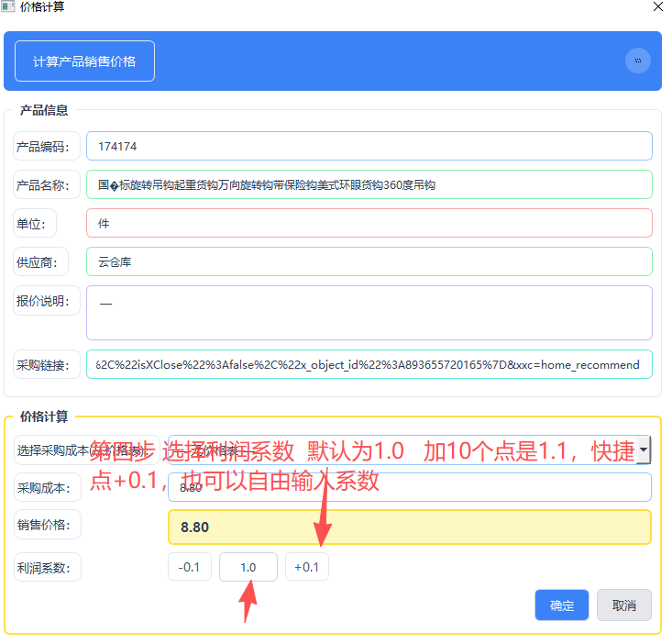Click inside the 报价说明 text area
672x644 pixels.
coord(369,313)
